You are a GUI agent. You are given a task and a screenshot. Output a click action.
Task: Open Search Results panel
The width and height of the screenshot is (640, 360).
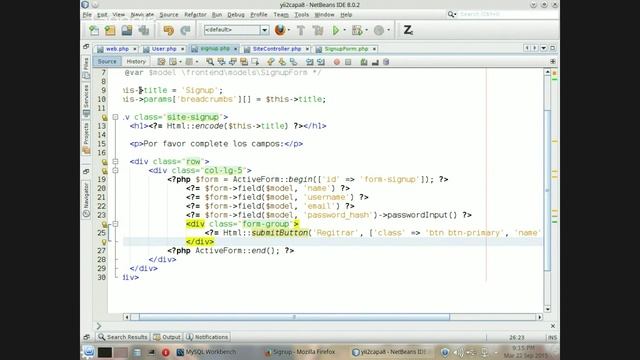(122, 337)
